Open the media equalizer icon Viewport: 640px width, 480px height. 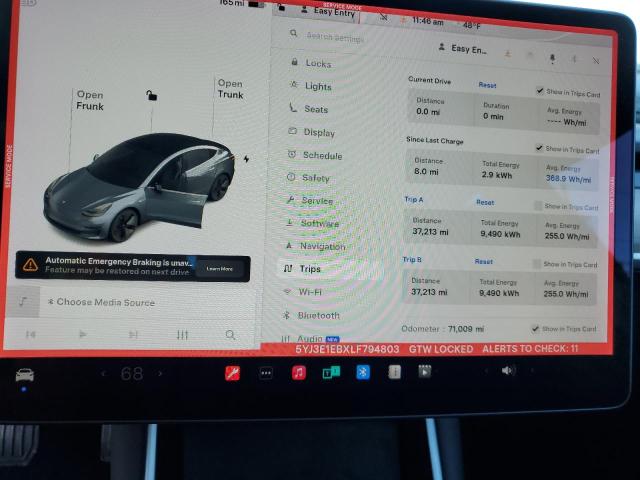click(182, 335)
